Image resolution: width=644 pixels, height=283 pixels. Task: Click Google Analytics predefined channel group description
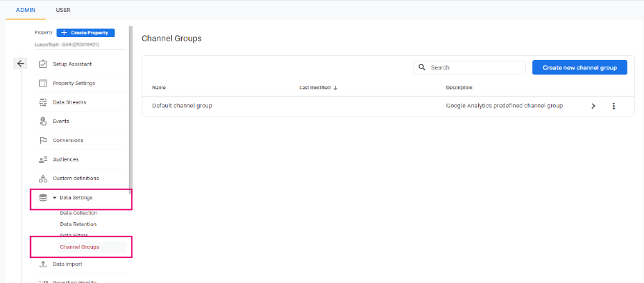(504, 106)
